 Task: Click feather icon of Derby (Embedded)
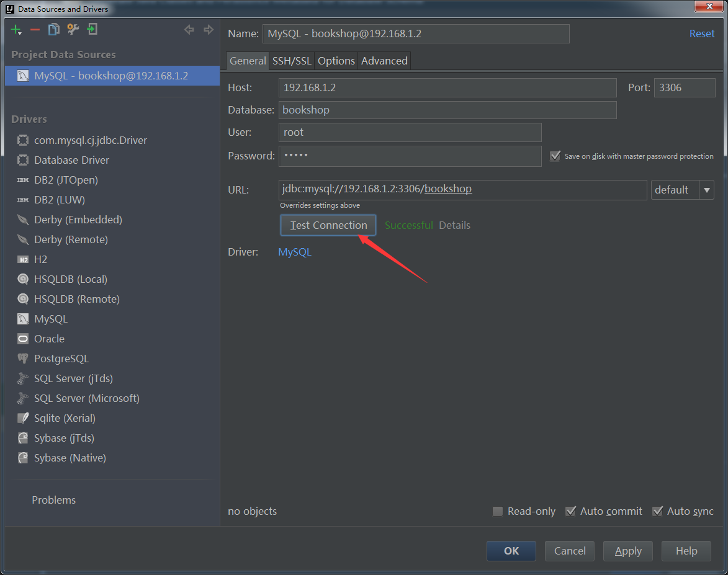tap(23, 220)
